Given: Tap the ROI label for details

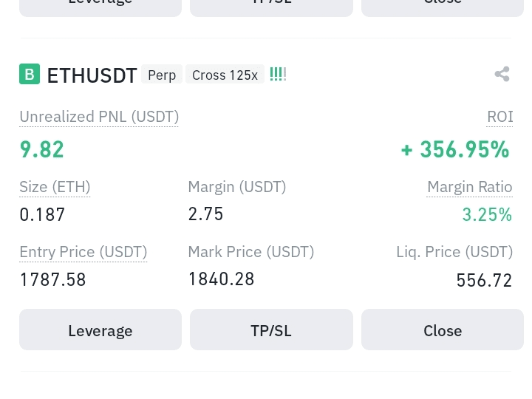Looking at the screenshot, I should 499,117.
